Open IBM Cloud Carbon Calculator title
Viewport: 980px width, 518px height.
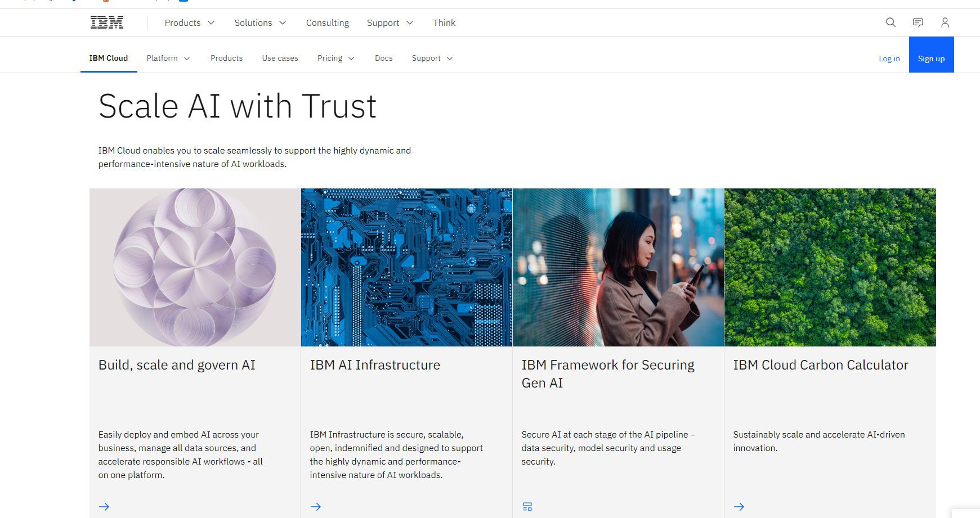click(x=821, y=365)
